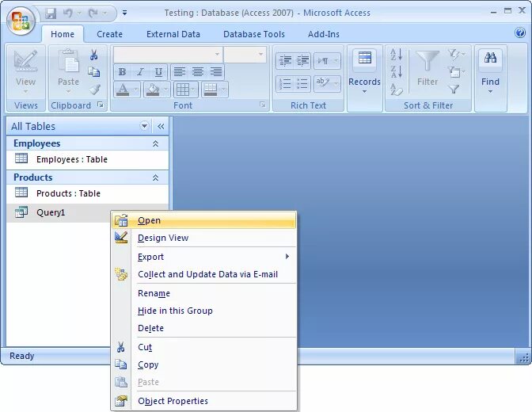Toggle Underline formatting
This screenshot has width=532, height=412.
pos(158,72)
